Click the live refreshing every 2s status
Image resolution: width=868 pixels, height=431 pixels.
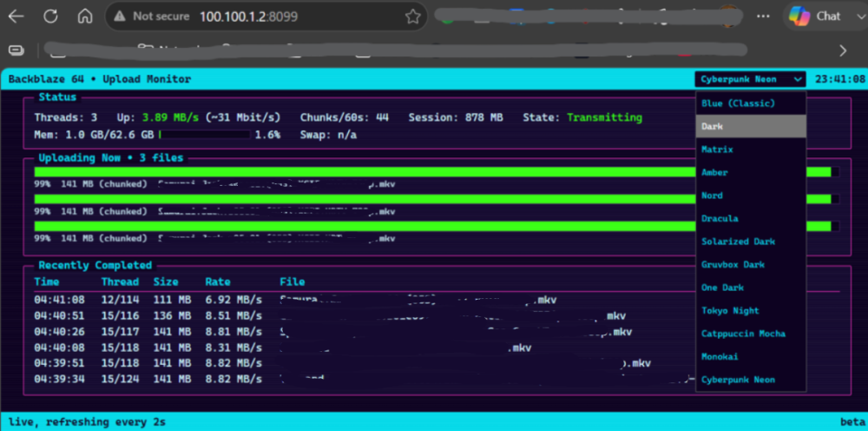(x=87, y=422)
